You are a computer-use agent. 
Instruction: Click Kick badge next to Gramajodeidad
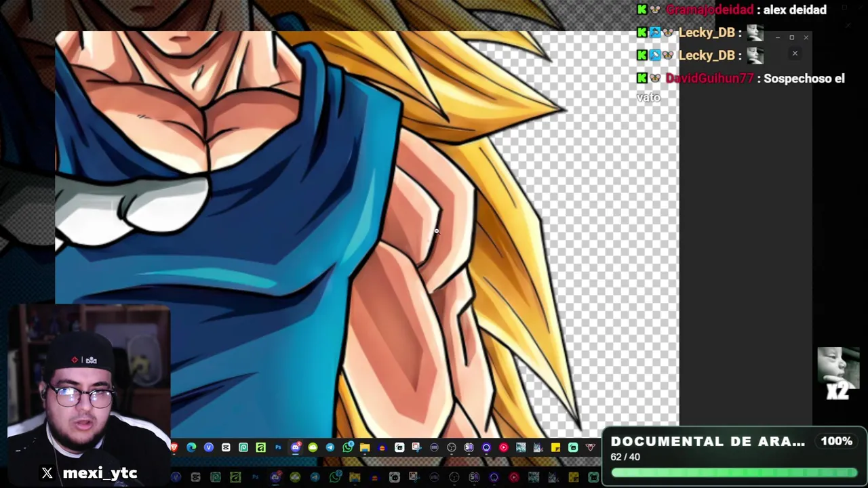click(x=642, y=9)
